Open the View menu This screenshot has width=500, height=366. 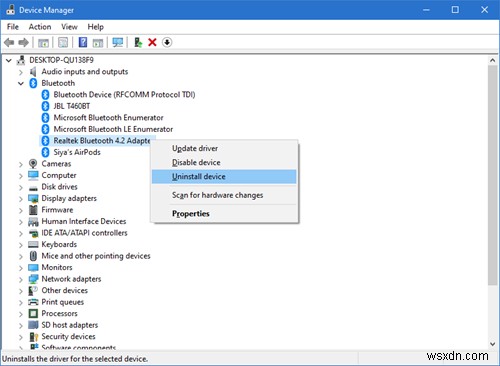click(69, 27)
